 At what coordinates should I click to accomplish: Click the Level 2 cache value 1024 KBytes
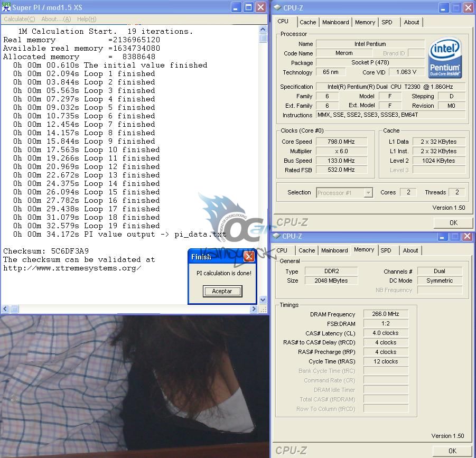[438, 161]
